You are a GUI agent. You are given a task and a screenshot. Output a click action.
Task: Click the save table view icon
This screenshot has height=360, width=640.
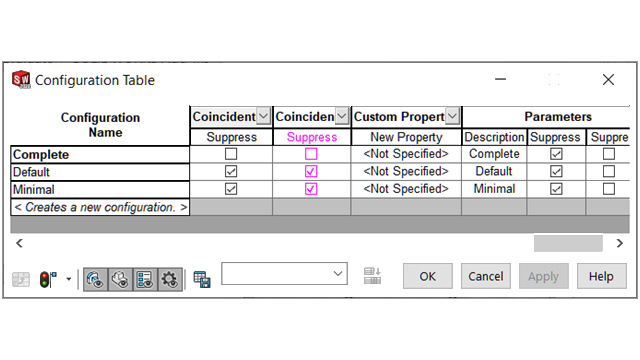[202, 279]
